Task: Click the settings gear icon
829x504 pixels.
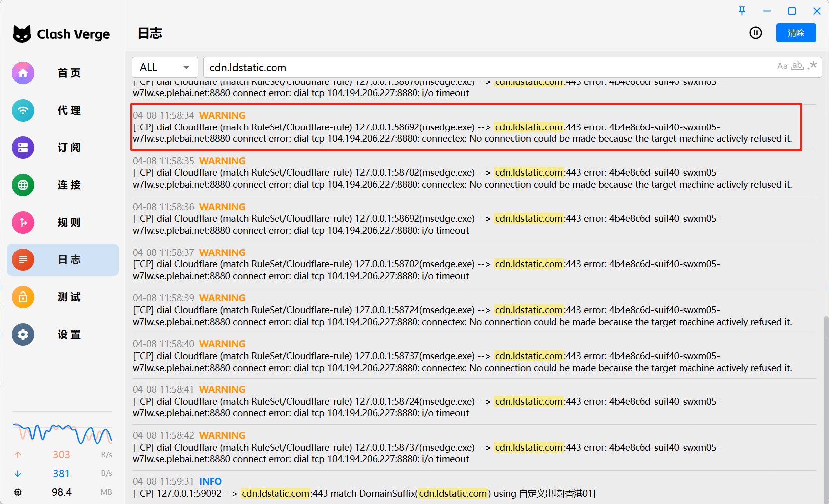Action: [x=23, y=335]
